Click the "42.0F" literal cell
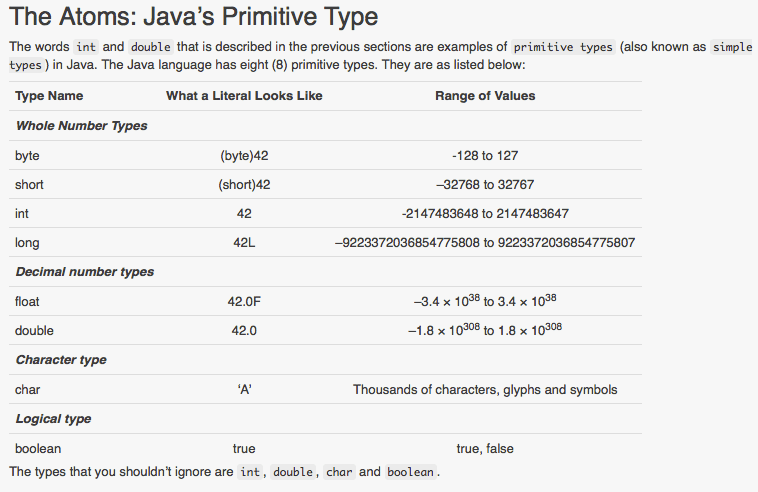This screenshot has height=492, width=758. (x=244, y=301)
